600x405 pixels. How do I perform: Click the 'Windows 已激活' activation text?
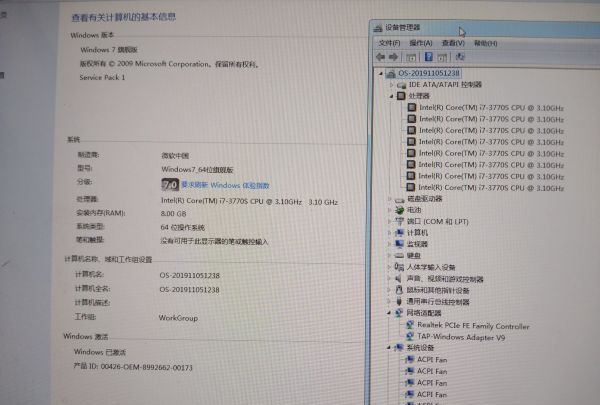pyautogui.click(x=99, y=352)
